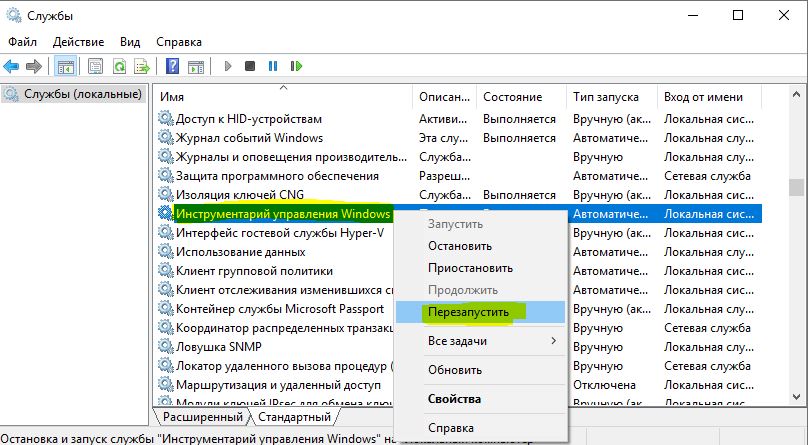Click the Back arrow toolbar icon
The width and height of the screenshot is (808, 445).
pos(11,66)
